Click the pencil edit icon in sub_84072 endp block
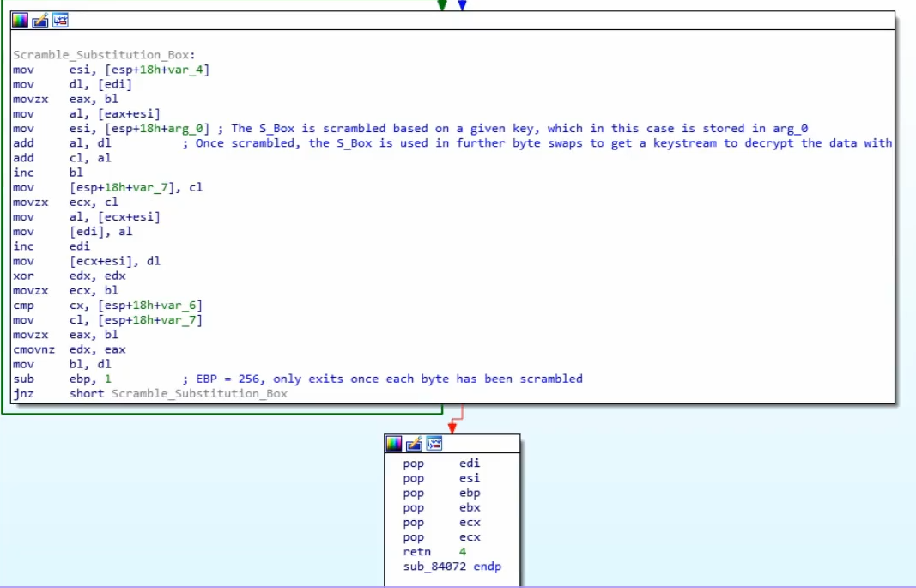Screen dimensions: 916x588 coord(414,444)
